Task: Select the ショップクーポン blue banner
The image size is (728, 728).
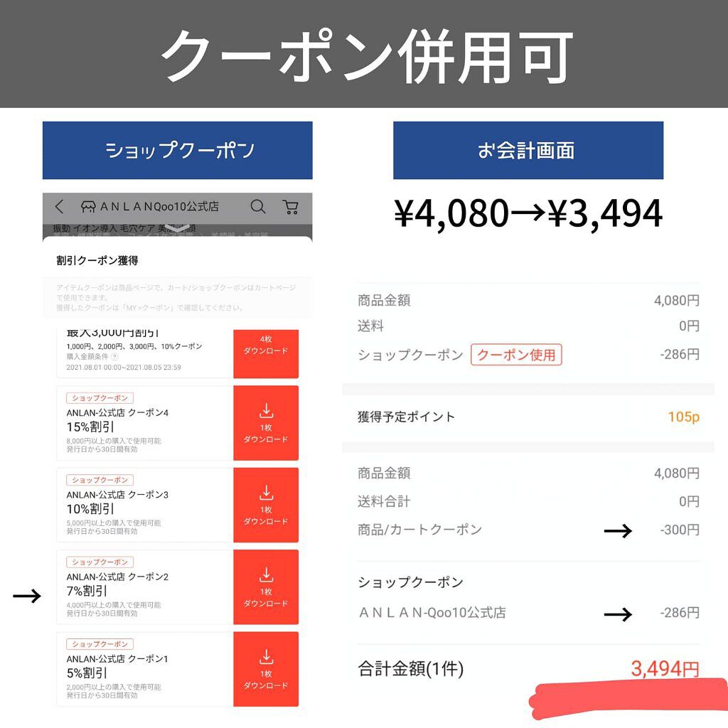Action: [177, 151]
